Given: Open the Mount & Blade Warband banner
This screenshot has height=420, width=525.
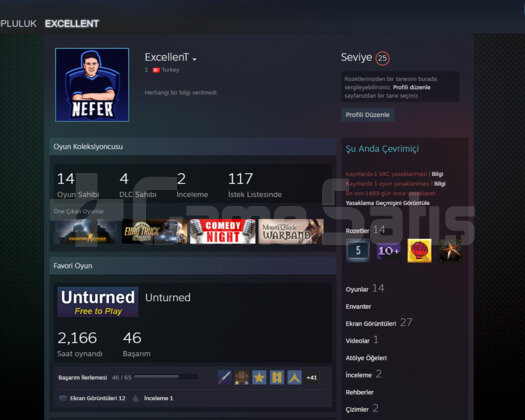Looking at the screenshot, I should tap(291, 231).
